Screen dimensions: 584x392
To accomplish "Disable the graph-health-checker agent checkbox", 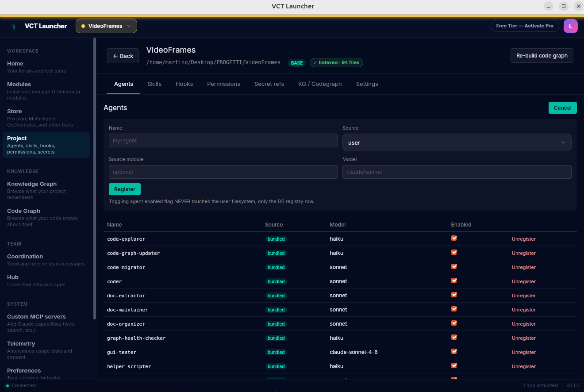I will point(454,337).
